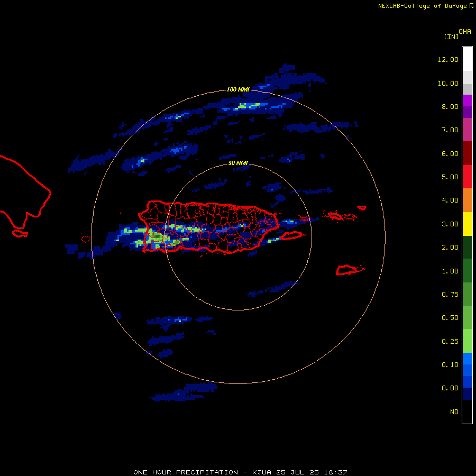Click the "50 NMI" range ring label
The height and width of the screenshot is (476, 476).
[238, 163]
